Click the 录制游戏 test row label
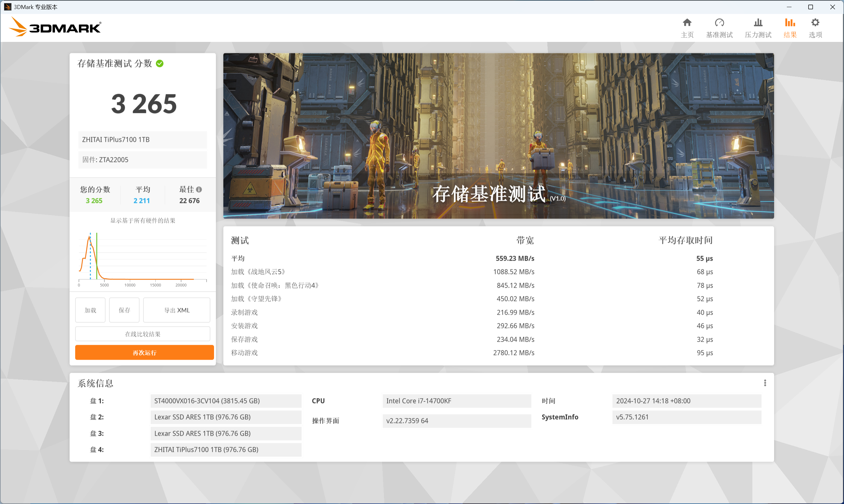Image resolution: width=844 pixels, height=504 pixels. coord(244,313)
